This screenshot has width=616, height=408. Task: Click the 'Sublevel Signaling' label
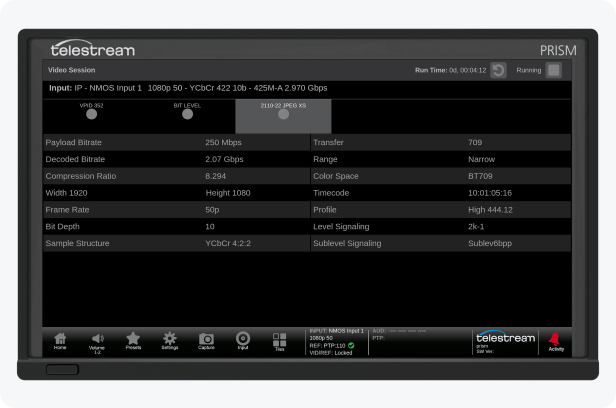point(347,243)
